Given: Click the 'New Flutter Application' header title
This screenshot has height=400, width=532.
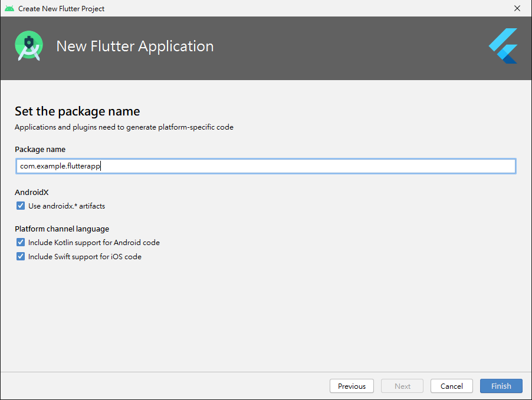Looking at the screenshot, I should (135, 46).
